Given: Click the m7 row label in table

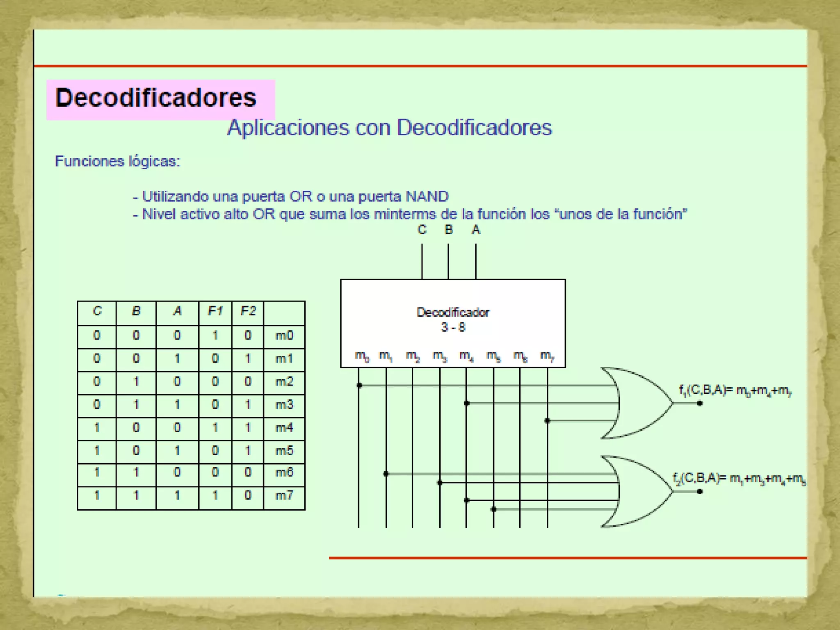Looking at the screenshot, I should click(284, 495).
